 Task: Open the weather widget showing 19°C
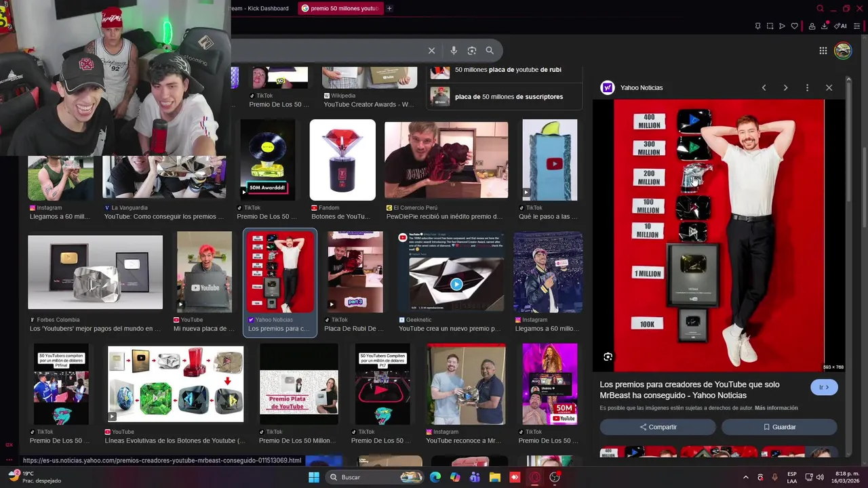click(x=35, y=477)
